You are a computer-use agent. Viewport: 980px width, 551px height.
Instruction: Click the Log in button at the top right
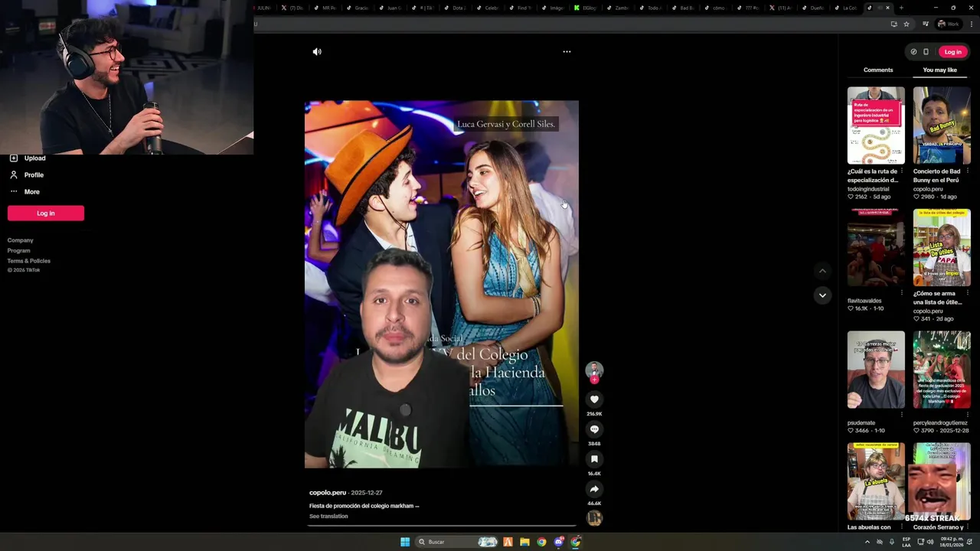[x=952, y=52]
